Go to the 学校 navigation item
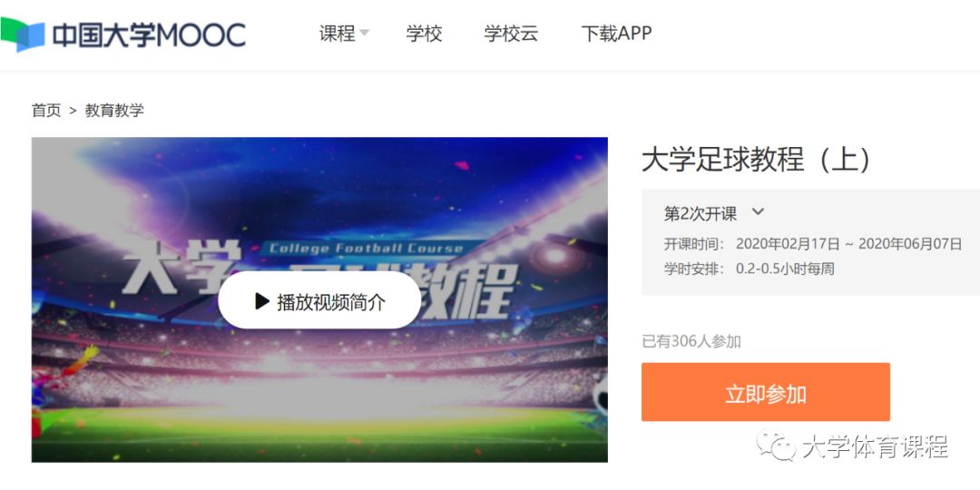Screen dimensions: 980x490 pos(425,34)
